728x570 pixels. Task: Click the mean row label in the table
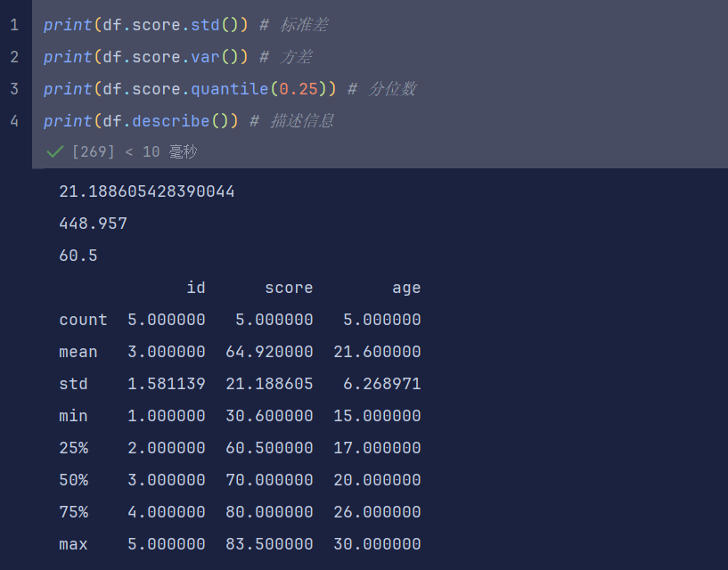(78, 351)
